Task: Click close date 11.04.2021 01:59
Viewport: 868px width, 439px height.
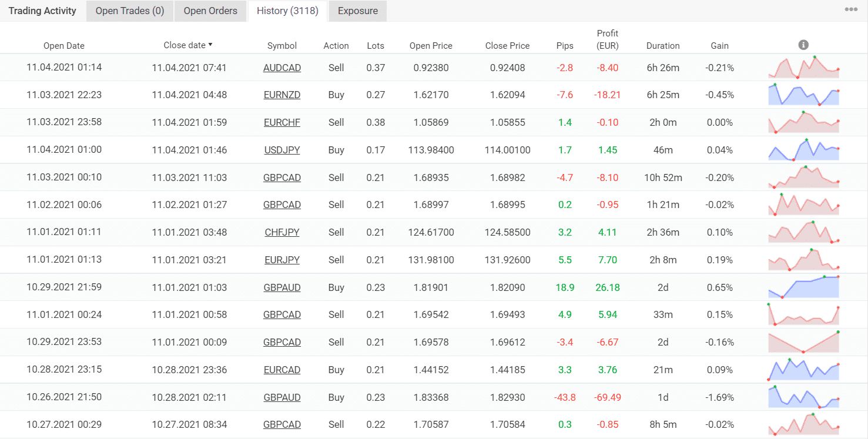Action: pos(189,122)
